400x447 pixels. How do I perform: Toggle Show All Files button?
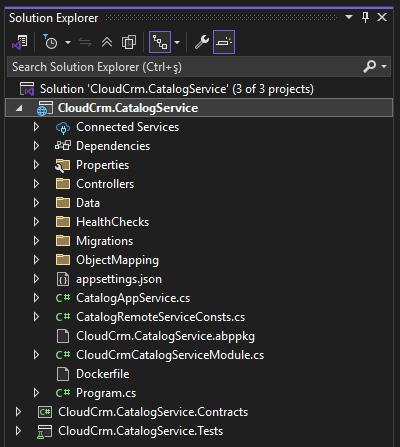pyautogui.click(x=129, y=42)
